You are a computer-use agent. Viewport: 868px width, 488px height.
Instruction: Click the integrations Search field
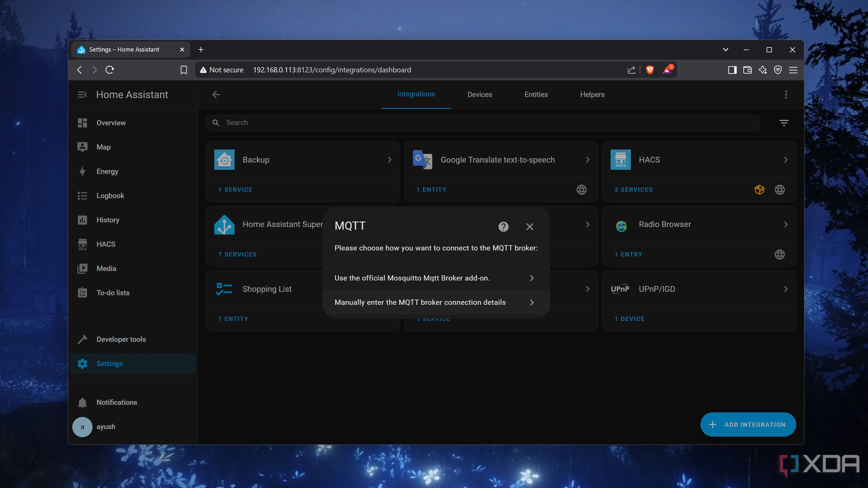click(x=483, y=123)
